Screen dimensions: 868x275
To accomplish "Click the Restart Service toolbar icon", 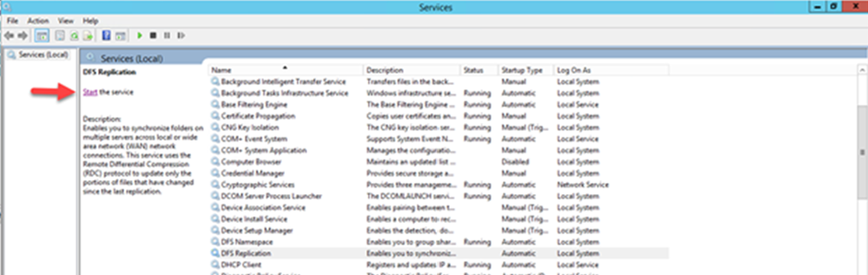I will 181,35.
